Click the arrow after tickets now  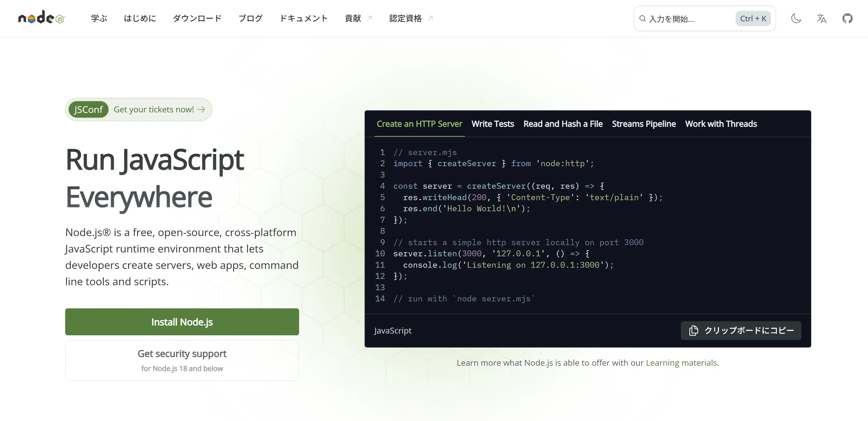point(201,109)
